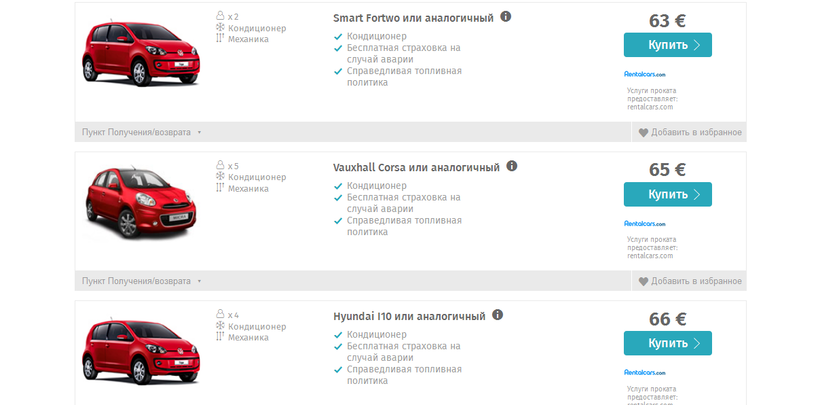
Task: Click Rentalcars.com logo under 66 € price
Action: (x=644, y=372)
